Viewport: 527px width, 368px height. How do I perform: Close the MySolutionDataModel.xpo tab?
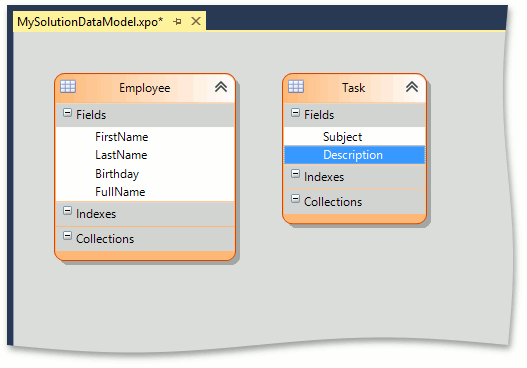(196, 22)
